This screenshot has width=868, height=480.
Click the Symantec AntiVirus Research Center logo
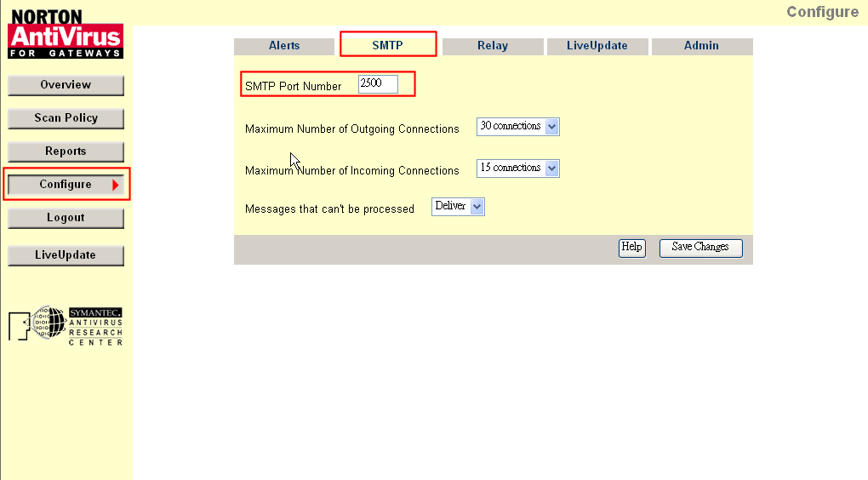[x=66, y=325]
